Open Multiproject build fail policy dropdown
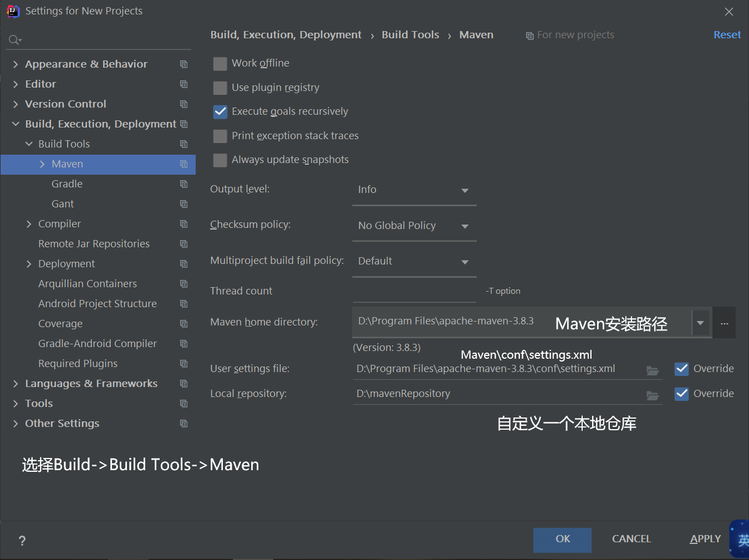The height and width of the screenshot is (560, 749). [414, 262]
